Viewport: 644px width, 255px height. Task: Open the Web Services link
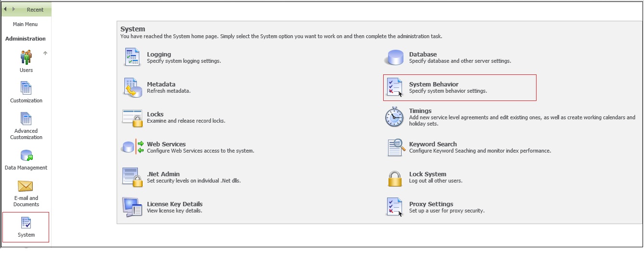coord(166,144)
